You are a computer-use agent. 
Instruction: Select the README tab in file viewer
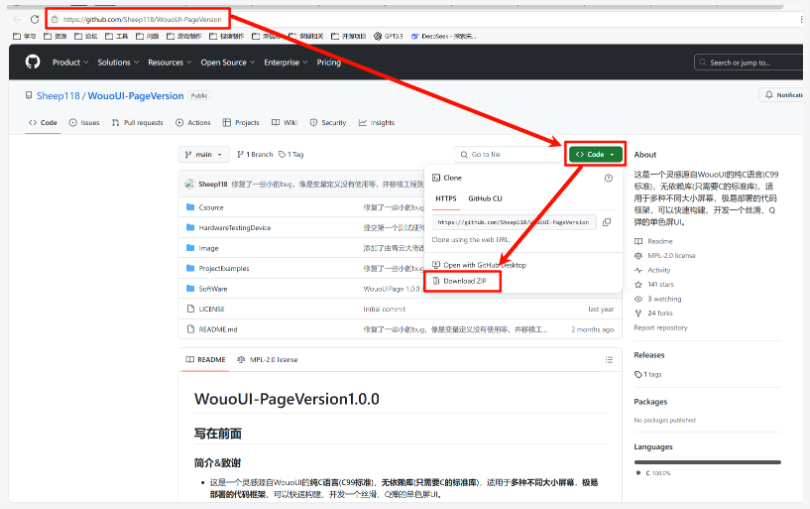206,360
